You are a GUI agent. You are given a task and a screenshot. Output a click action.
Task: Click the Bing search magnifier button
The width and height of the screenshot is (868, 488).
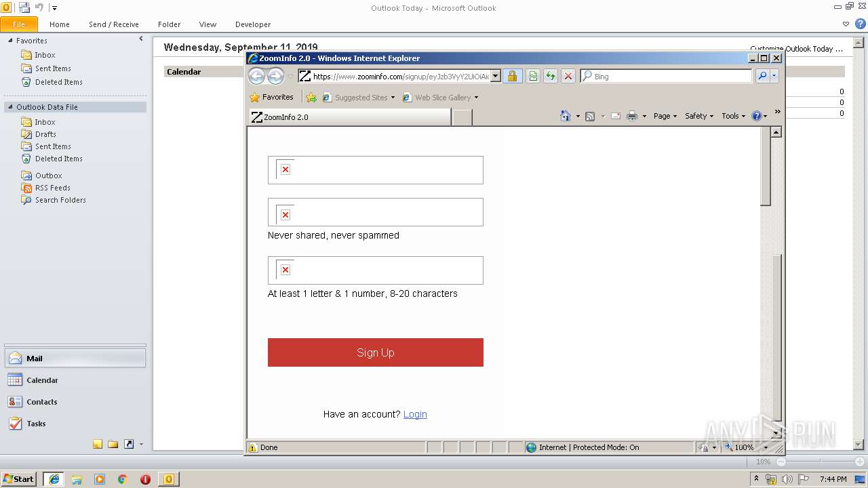(762, 76)
